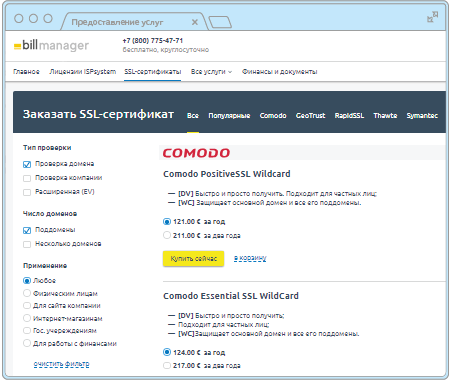Select Для сайта компании radio button

(27, 306)
